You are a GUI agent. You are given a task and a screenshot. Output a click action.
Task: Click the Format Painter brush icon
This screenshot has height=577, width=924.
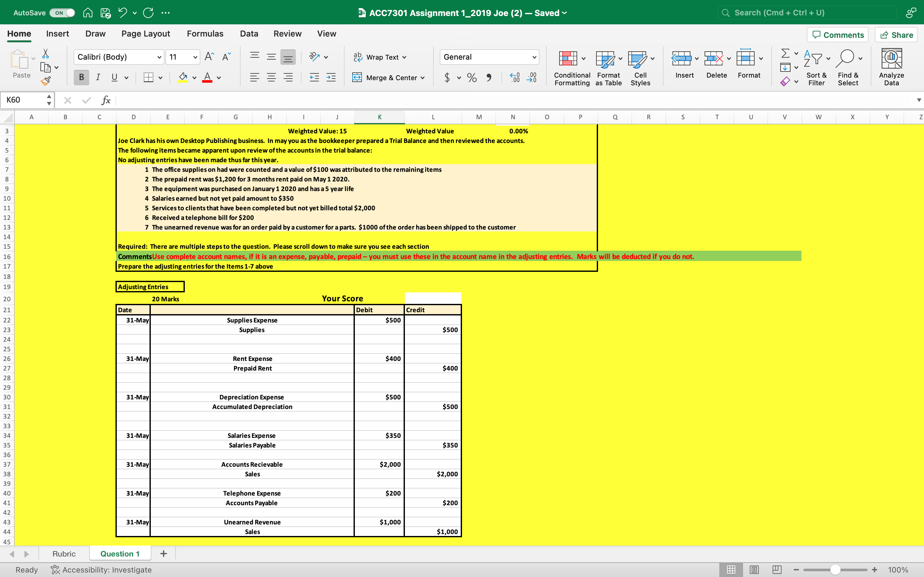click(x=46, y=80)
